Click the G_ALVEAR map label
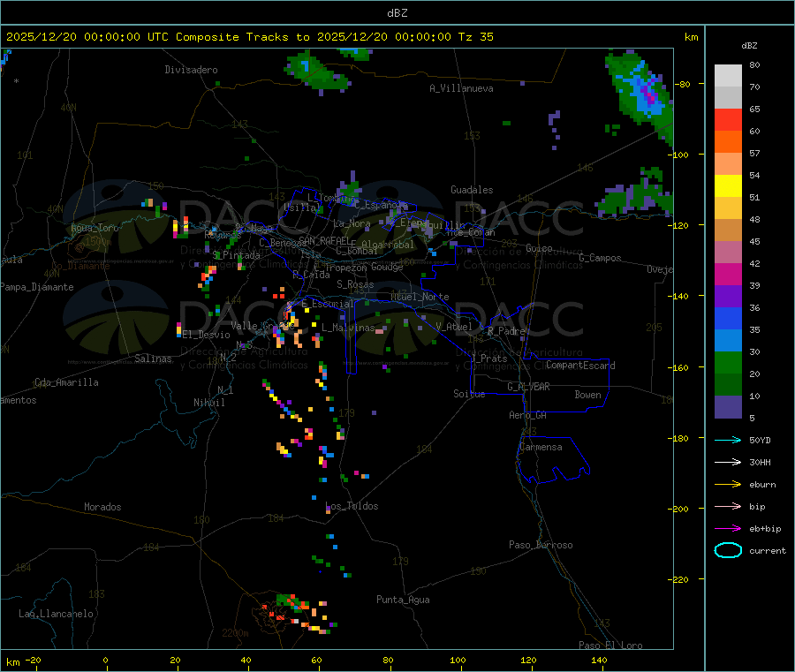 [528, 387]
